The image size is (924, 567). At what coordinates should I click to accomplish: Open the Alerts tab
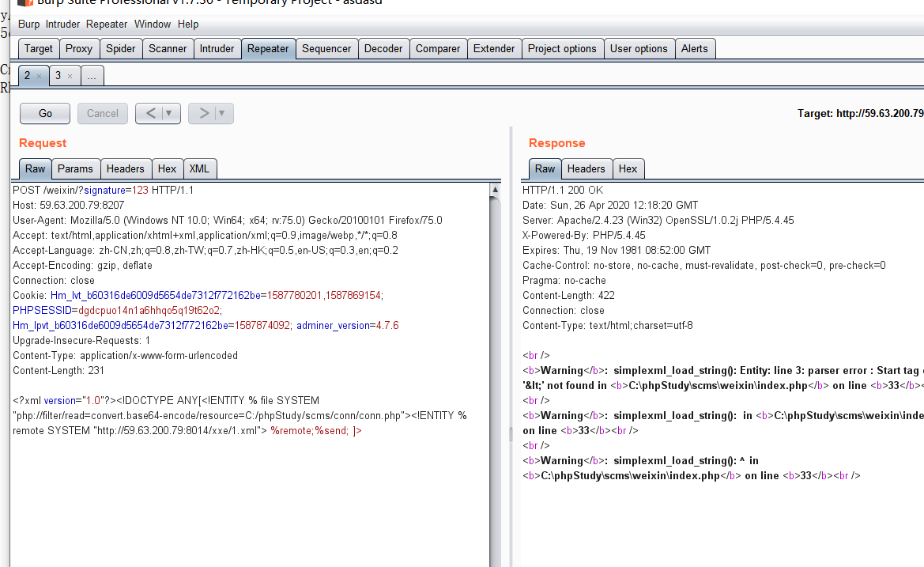pos(695,49)
